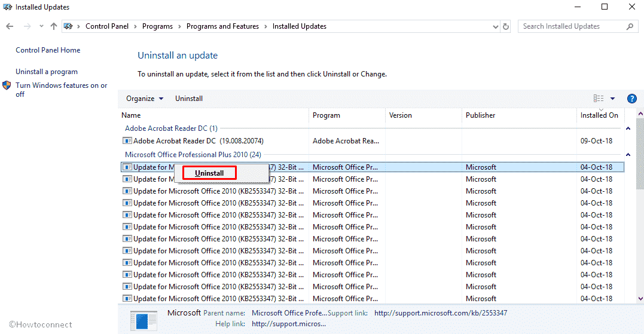Image resolution: width=644 pixels, height=334 pixels.
Task: Click the shield icon beside Windows features
Action: (x=7, y=85)
